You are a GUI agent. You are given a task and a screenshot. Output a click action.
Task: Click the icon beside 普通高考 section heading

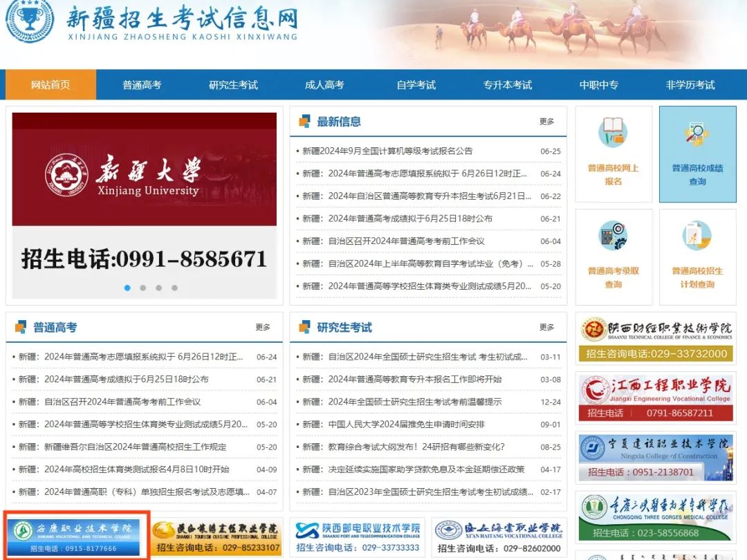(x=21, y=327)
